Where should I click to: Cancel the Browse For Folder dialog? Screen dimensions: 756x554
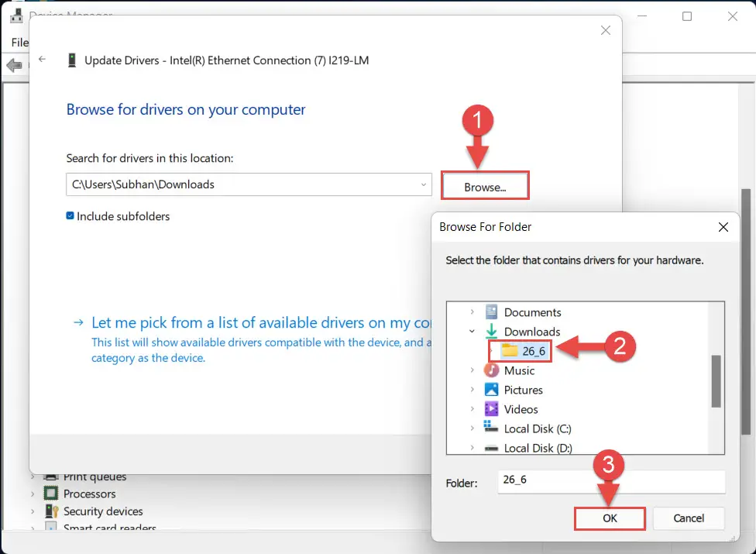point(689,518)
